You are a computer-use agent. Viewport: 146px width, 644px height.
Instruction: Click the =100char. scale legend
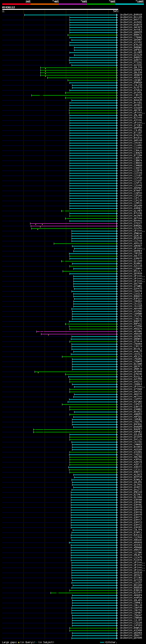[x=109, y=642]
